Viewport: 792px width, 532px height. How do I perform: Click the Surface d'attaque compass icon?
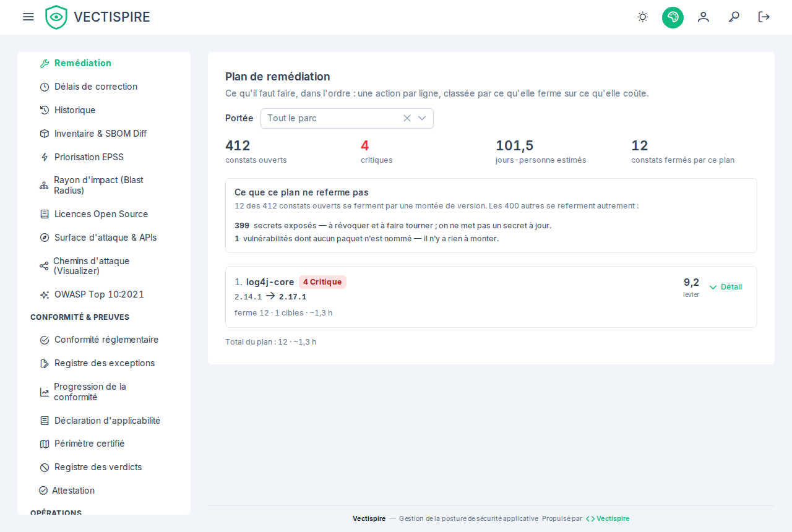pyautogui.click(x=45, y=238)
